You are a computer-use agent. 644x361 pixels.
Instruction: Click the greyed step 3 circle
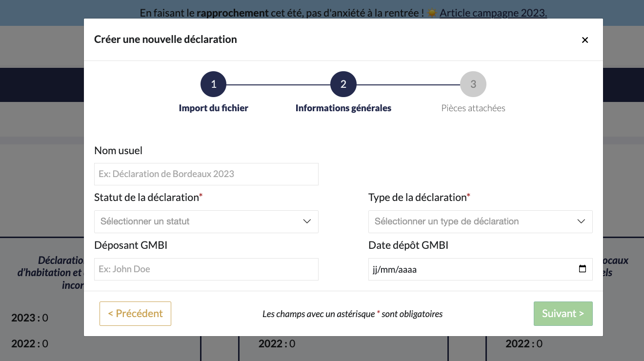[x=473, y=84]
